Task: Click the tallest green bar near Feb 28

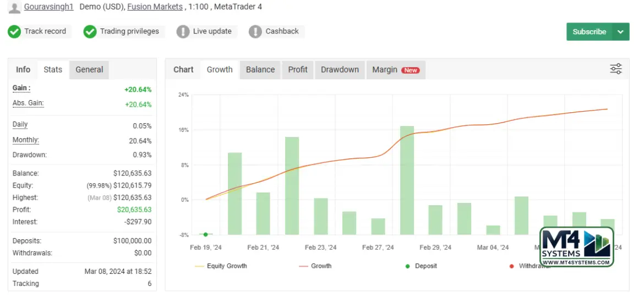Action: coord(407,180)
